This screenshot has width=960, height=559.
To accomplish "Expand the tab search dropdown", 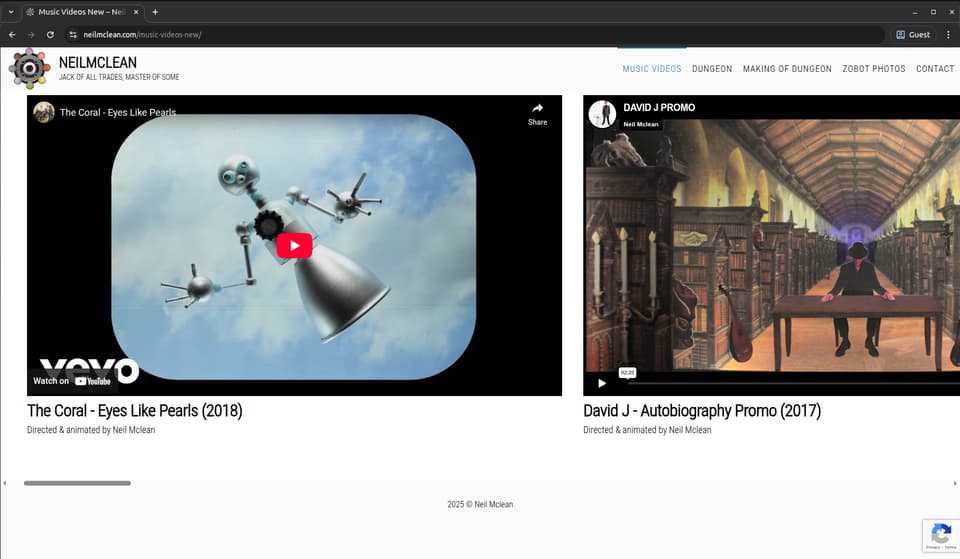I will [x=11, y=12].
